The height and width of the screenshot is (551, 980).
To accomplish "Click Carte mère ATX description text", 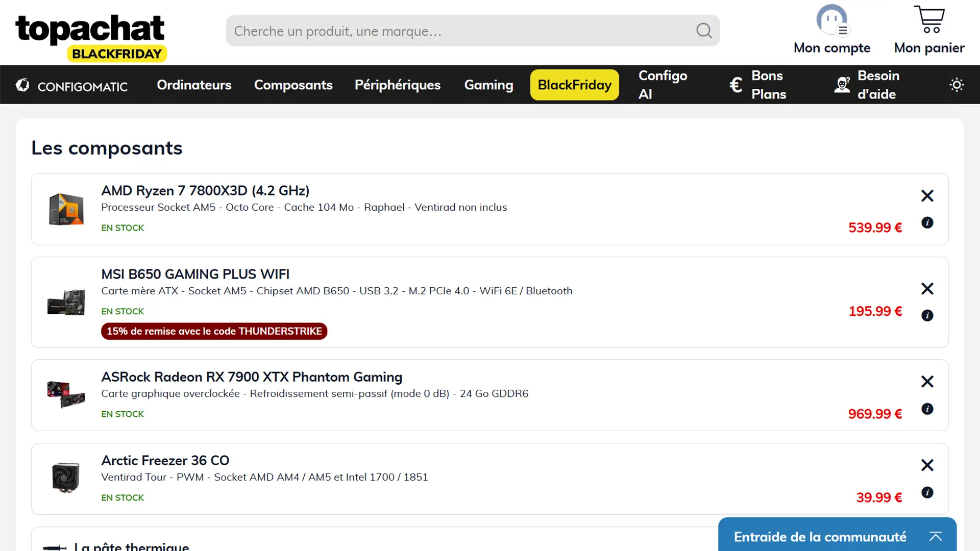I will [x=337, y=291].
